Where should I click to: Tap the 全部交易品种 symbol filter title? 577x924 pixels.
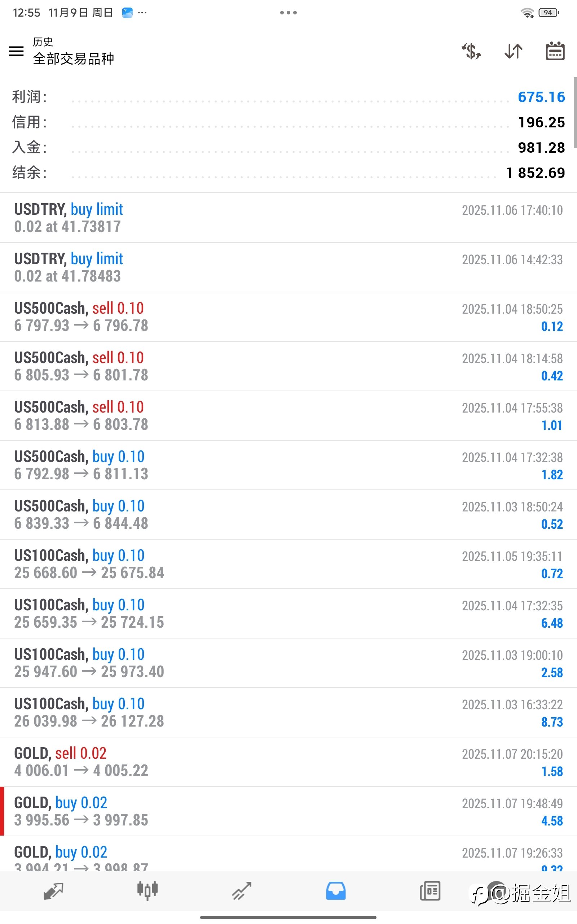pyautogui.click(x=73, y=59)
